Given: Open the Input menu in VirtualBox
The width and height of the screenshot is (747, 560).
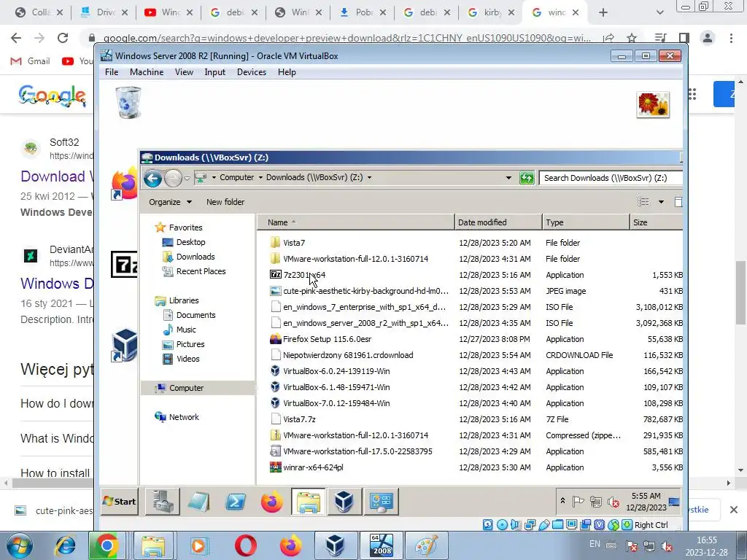Looking at the screenshot, I should (215, 72).
